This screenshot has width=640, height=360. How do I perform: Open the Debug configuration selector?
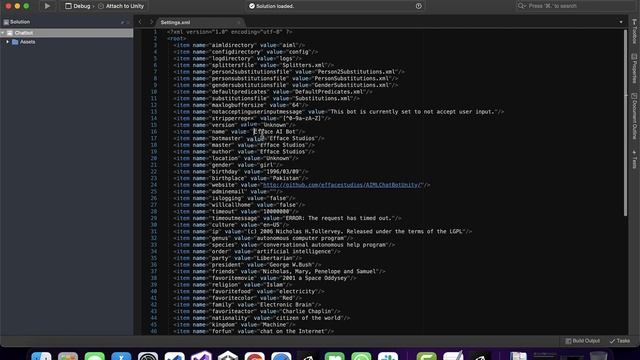[78, 6]
